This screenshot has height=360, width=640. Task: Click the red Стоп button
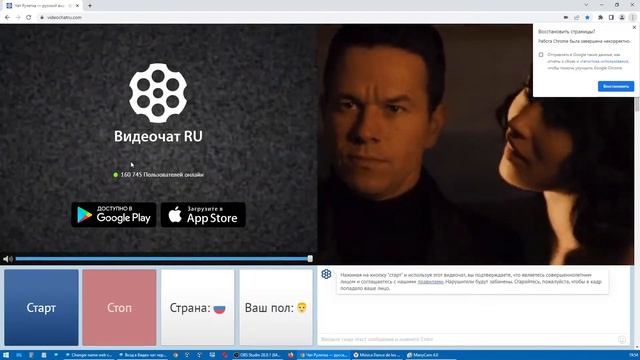[x=119, y=307]
